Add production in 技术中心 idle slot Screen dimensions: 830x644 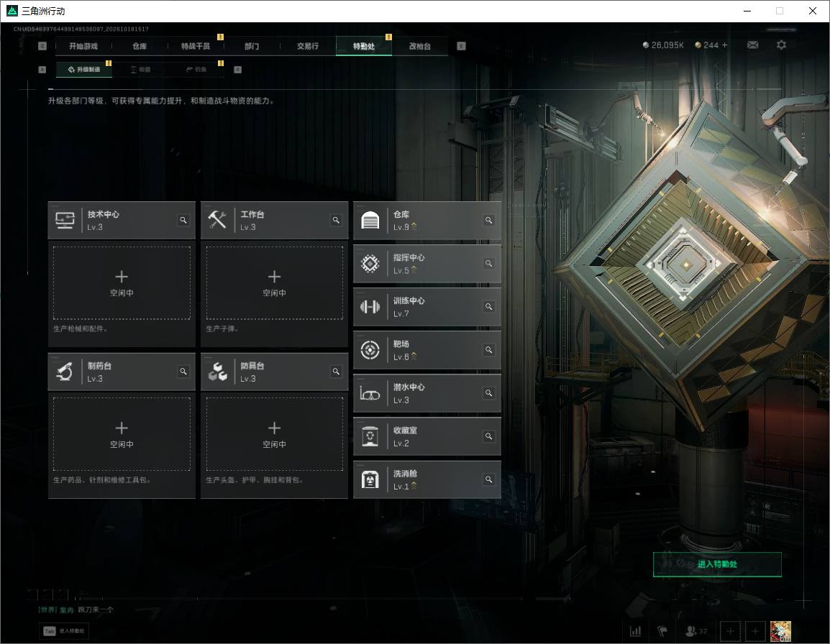(122, 283)
